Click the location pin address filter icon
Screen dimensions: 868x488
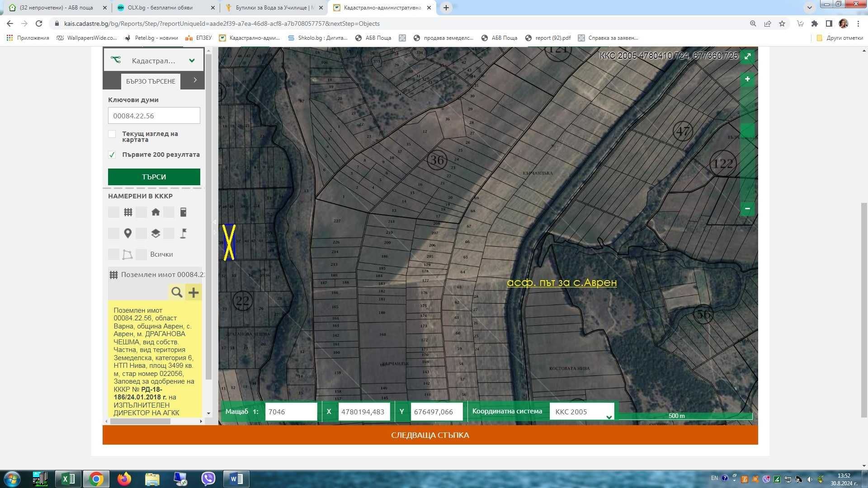(128, 233)
